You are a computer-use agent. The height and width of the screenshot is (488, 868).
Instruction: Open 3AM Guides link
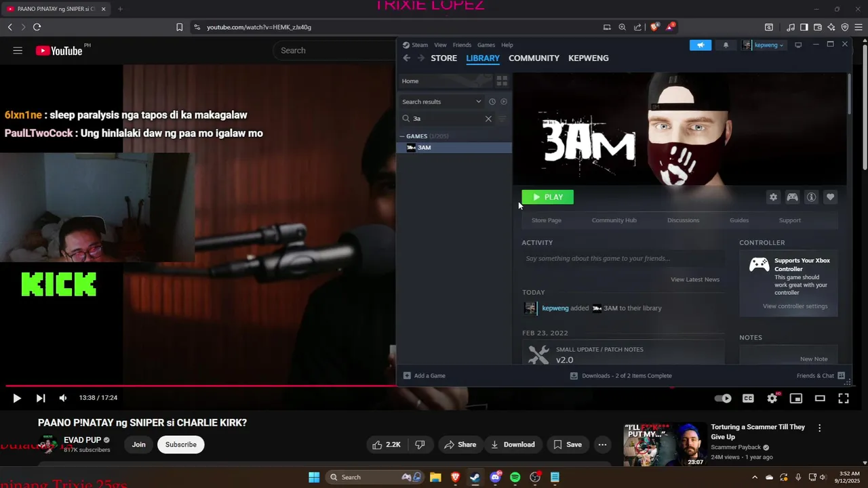coord(739,220)
